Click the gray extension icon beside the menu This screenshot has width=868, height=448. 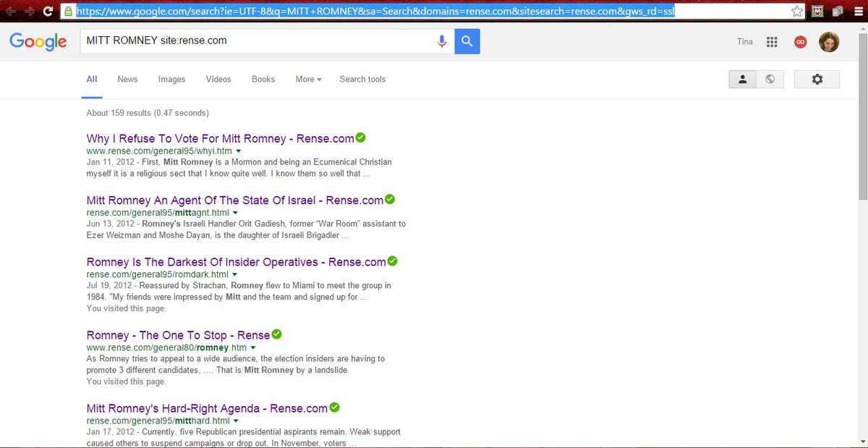(837, 12)
